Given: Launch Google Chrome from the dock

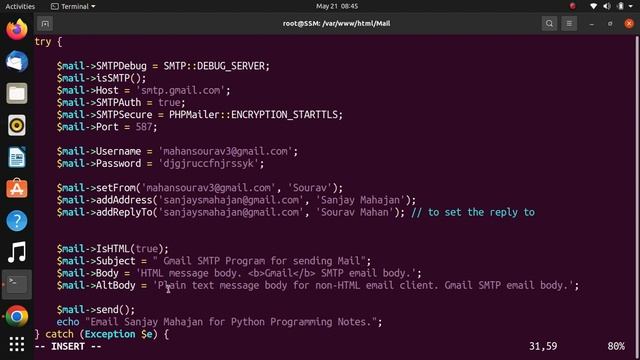Looking at the screenshot, I should pos(17,316).
